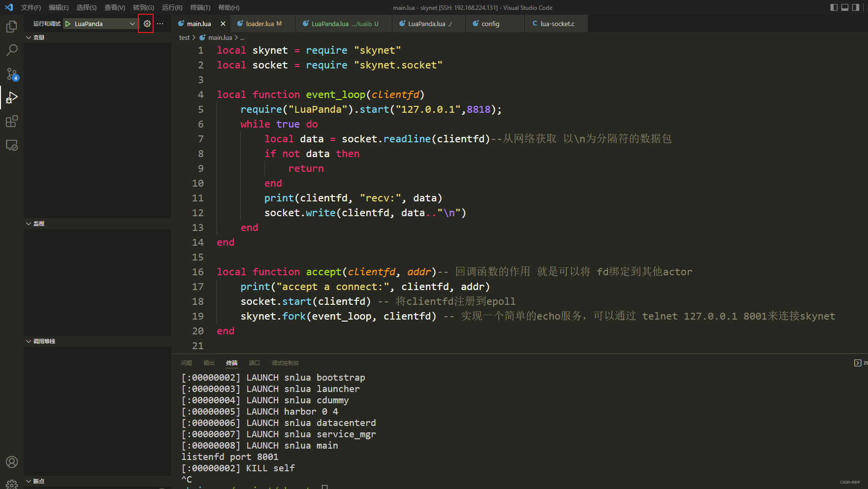
Task: Open the Explorer view in activity bar
Action: [x=12, y=27]
